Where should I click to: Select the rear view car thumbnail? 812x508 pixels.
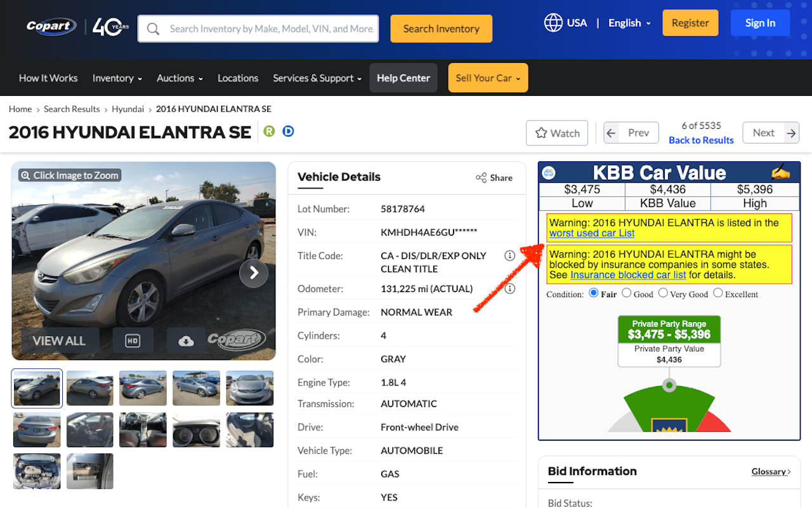click(37, 430)
